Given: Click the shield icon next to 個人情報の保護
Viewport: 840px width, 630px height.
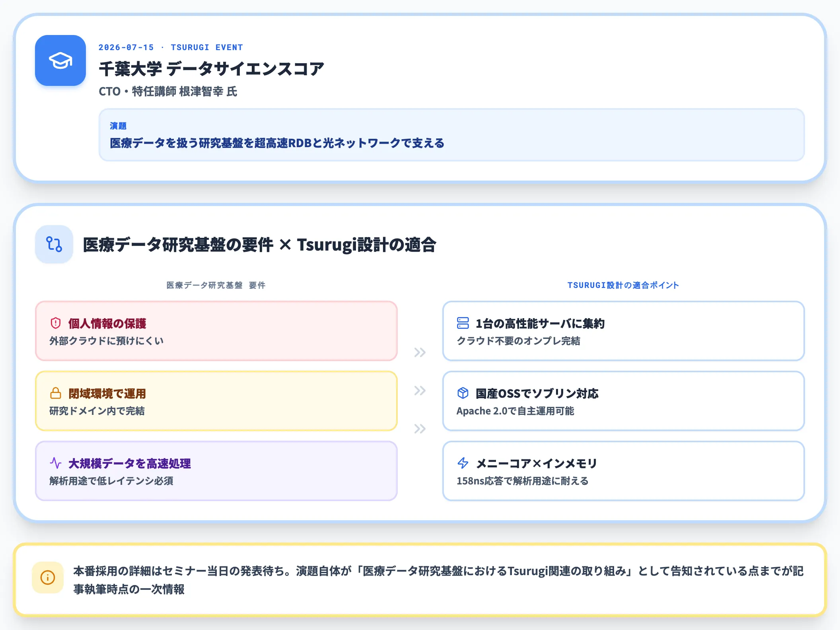Looking at the screenshot, I should coord(56,323).
